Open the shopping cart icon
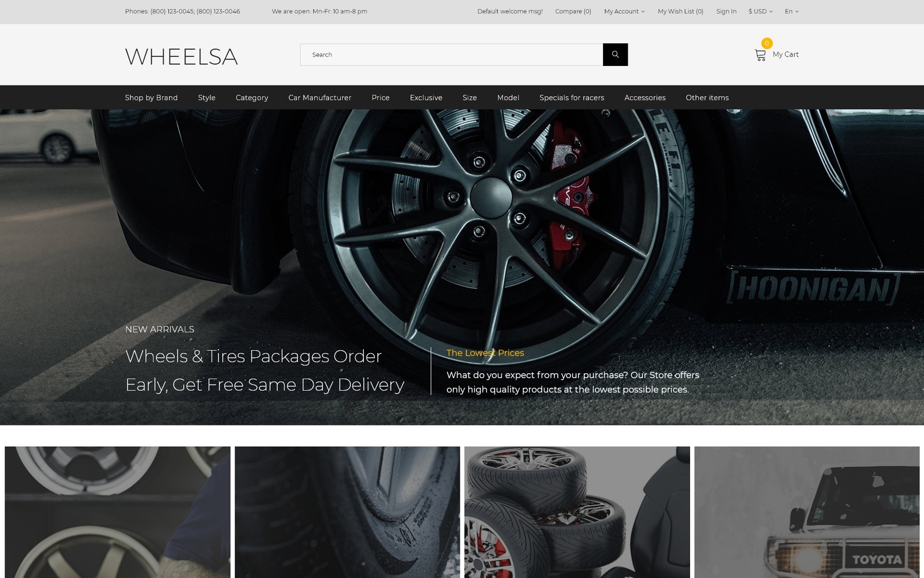Viewport: 924px width, 578px height. pyautogui.click(x=760, y=55)
